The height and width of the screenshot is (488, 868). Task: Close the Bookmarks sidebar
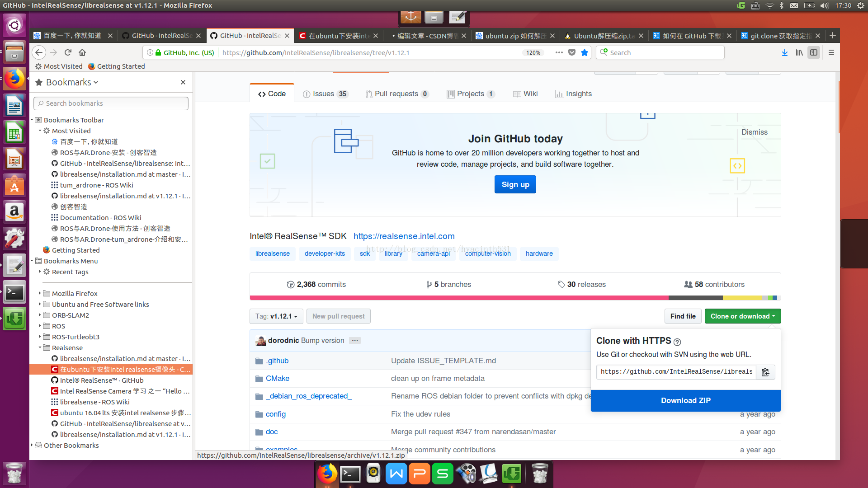(183, 82)
